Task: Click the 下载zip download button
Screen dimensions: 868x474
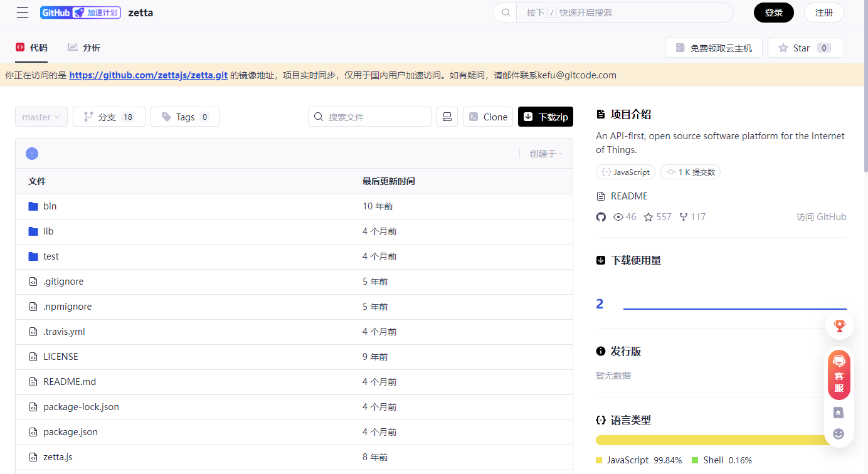Action: point(546,117)
